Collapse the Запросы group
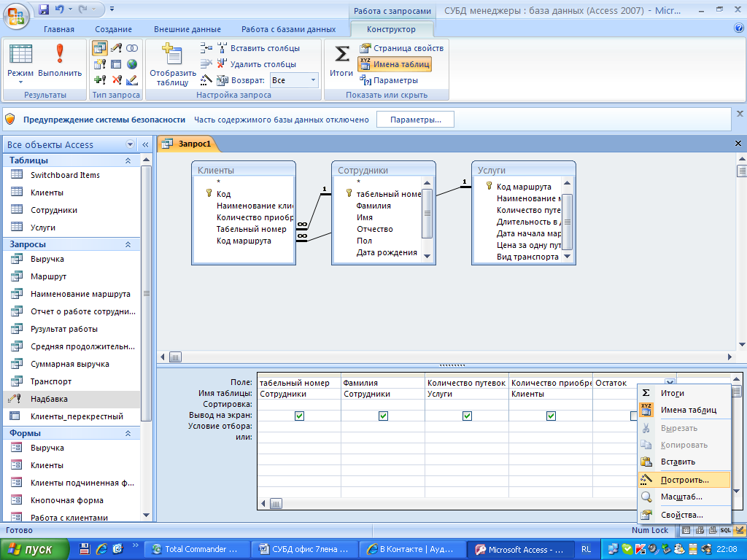 click(128, 244)
